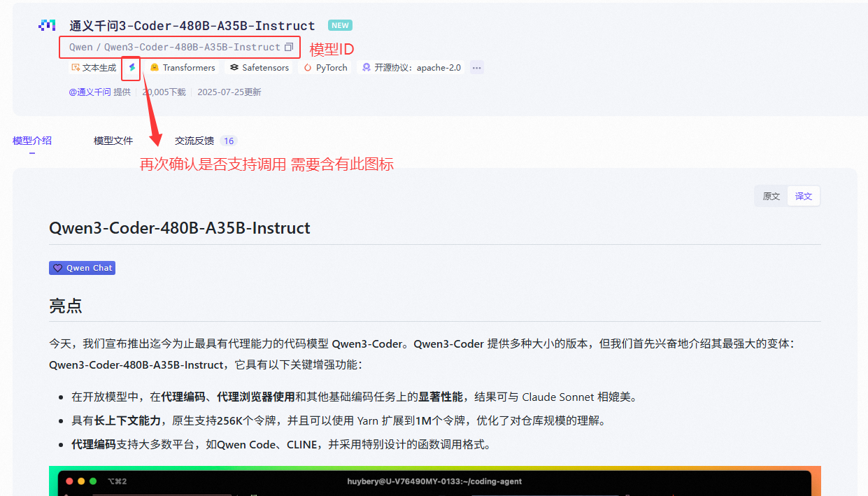Toggle the NEW badge on the model title

click(339, 24)
